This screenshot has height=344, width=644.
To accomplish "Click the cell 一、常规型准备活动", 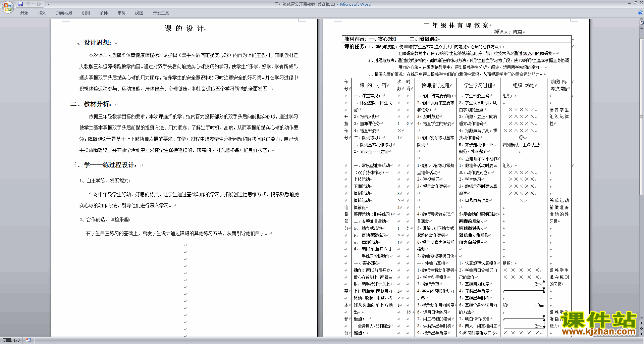I will click(x=372, y=165).
